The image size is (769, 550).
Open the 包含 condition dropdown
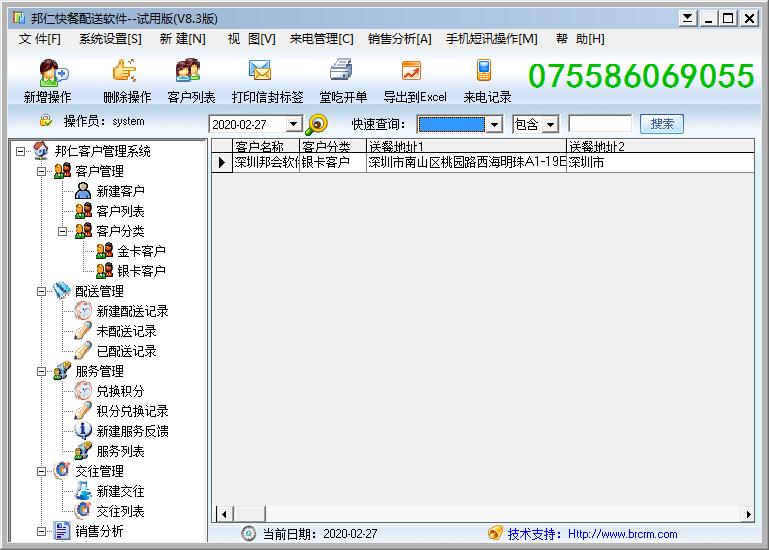(551, 124)
